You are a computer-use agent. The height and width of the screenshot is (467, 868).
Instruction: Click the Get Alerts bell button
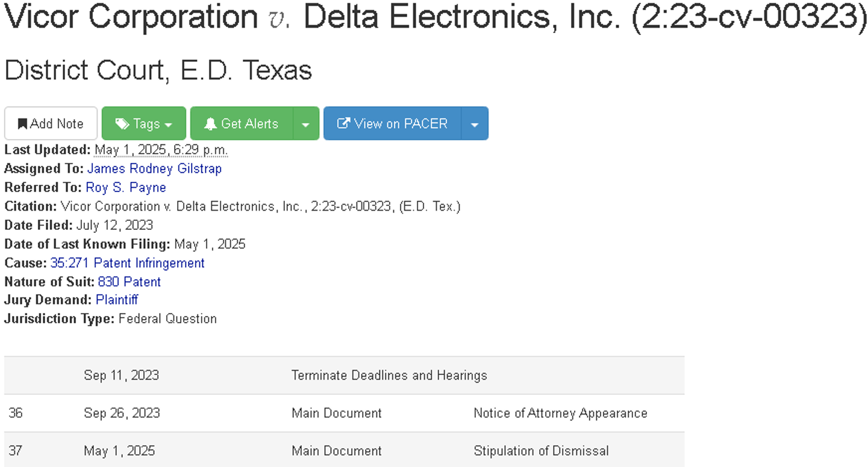[242, 123]
